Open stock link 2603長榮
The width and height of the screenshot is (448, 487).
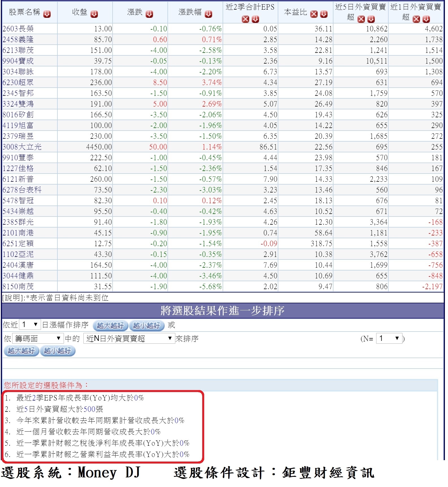click(18, 29)
